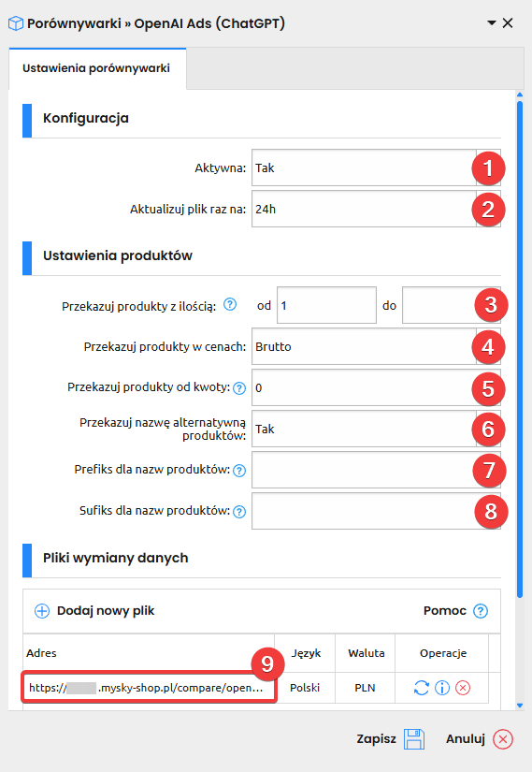This screenshot has width=532, height=772.
Task: Click the Anuluj button
Action: tap(480, 739)
